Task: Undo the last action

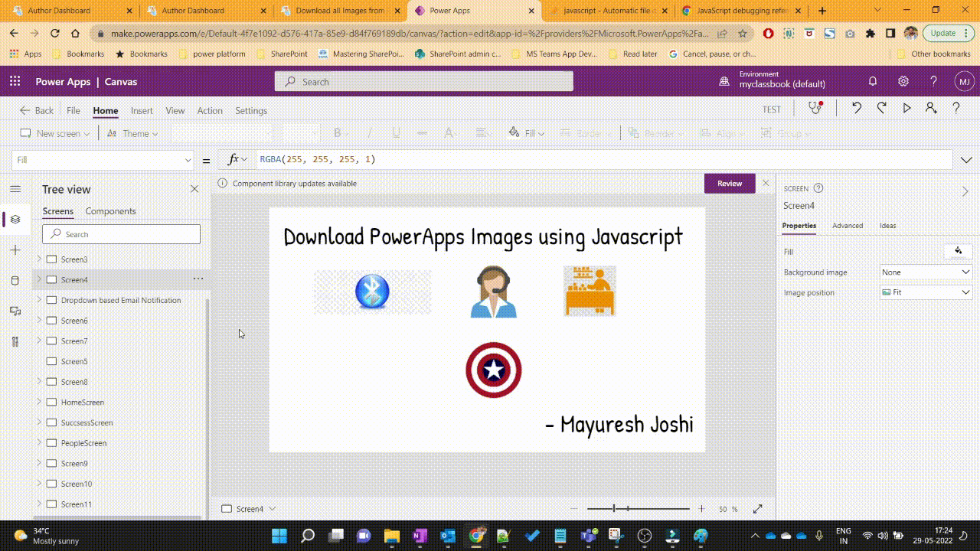Action: [x=857, y=108]
